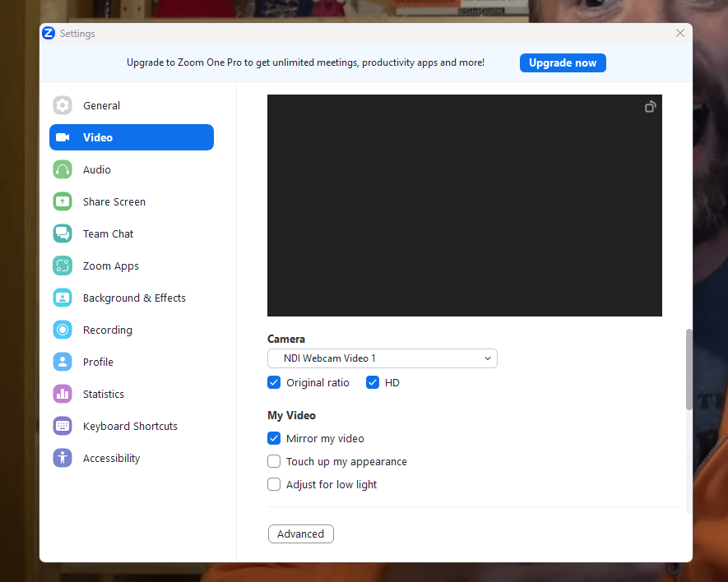Enable Adjust for low light
This screenshot has width=728, height=582.
click(x=274, y=484)
